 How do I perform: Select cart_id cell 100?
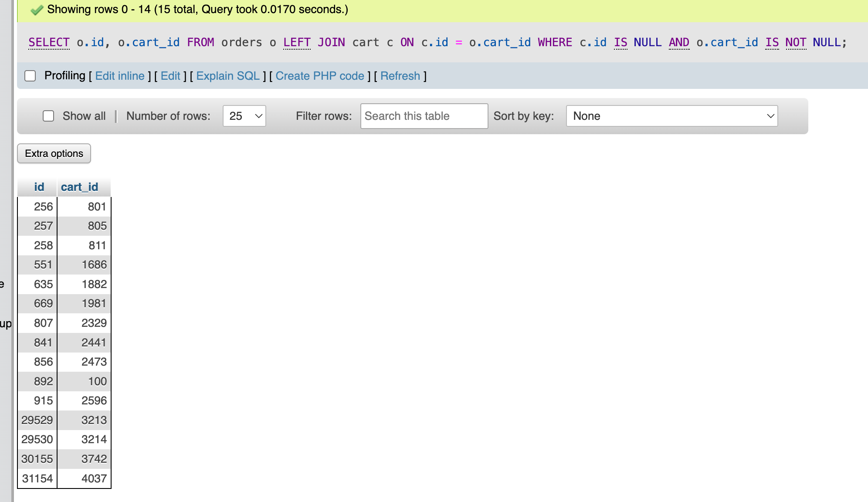(84, 381)
